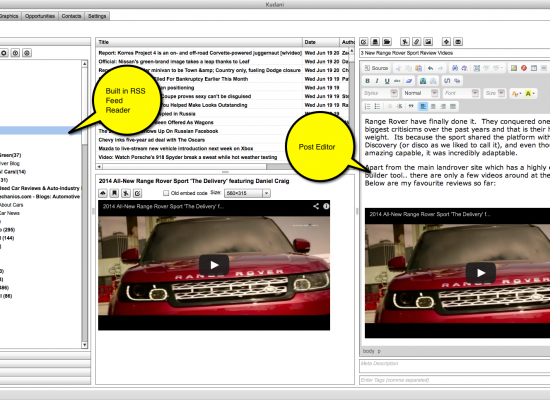Open the Font dropdown

tap(461, 93)
